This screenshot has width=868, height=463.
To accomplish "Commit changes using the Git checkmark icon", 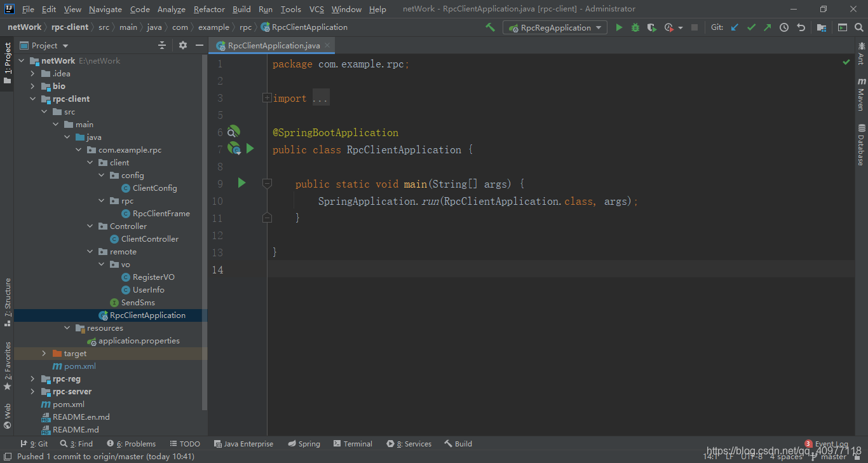I will tap(751, 27).
